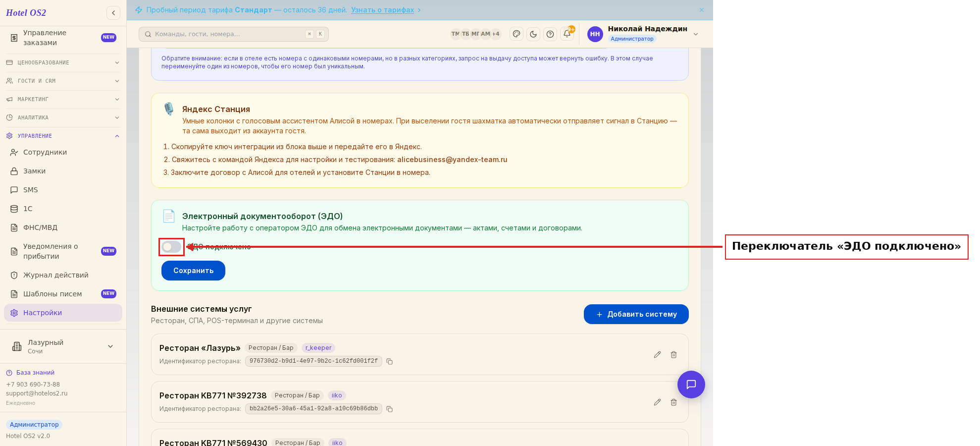
Task: Click the identifier bb2a26e5-30a6-45a1-92a8-a10c69b86dbb
Action: click(x=313, y=409)
